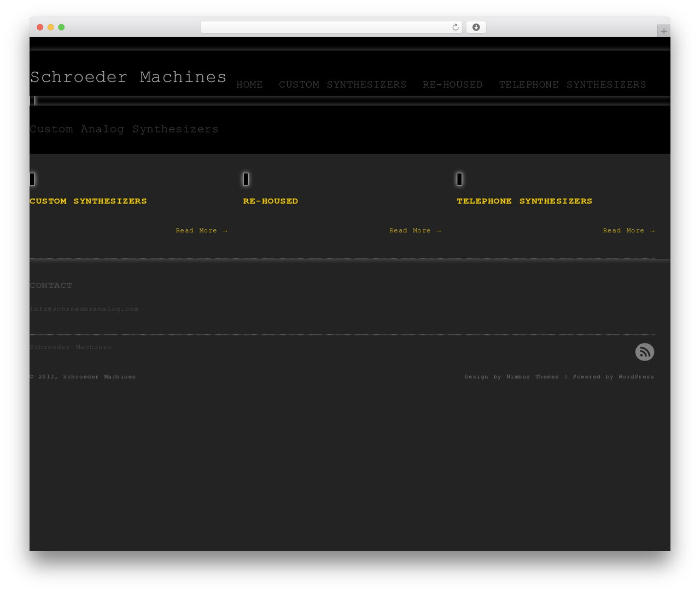Viewport: 700px width, 593px height.
Task: Open the WordPress footer link
Action: pos(636,376)
